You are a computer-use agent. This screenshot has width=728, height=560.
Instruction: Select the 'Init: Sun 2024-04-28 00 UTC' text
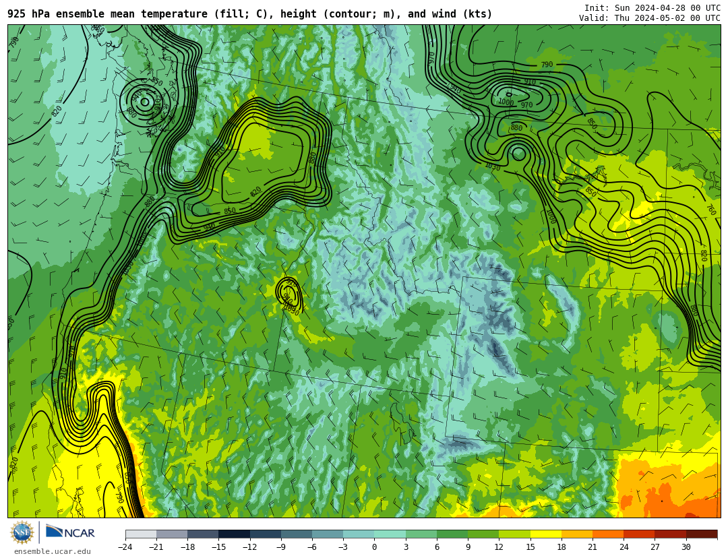tap(653, 8)
